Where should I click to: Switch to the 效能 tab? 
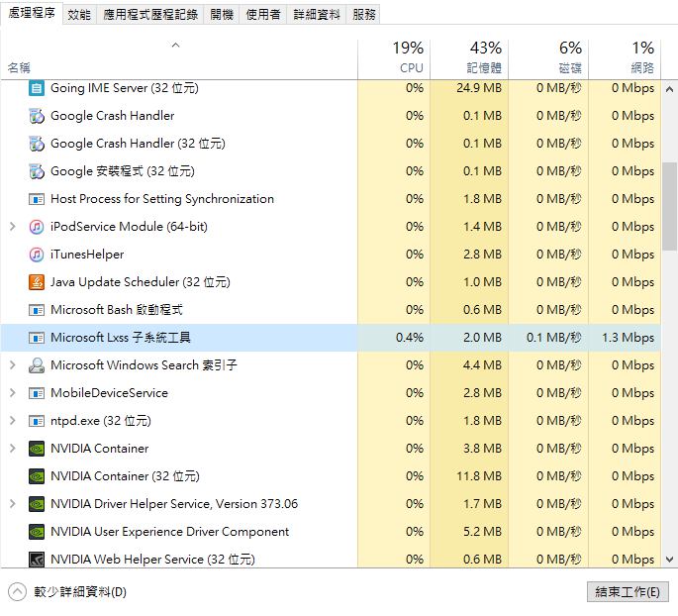(x=79, y=15)
